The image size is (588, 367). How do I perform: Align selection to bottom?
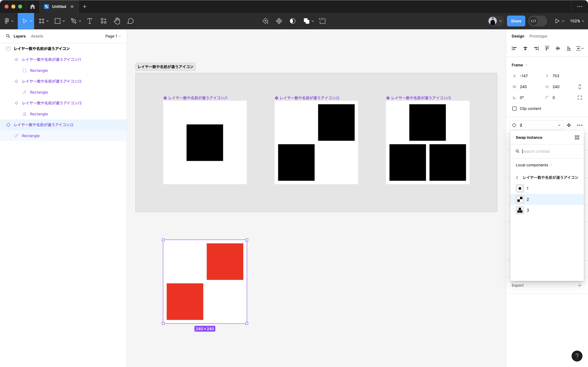(569, 49)
